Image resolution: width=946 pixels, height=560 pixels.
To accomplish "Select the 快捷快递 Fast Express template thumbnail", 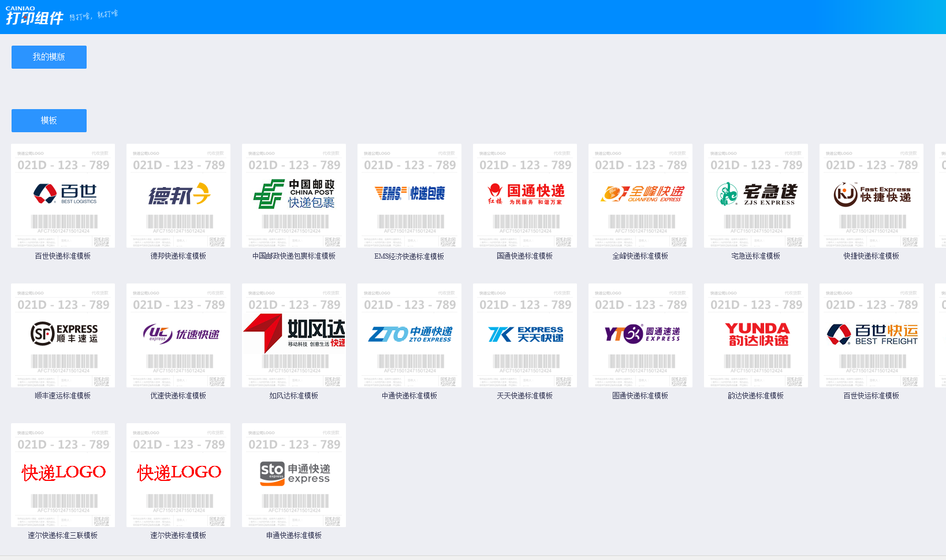I will 871,196.
